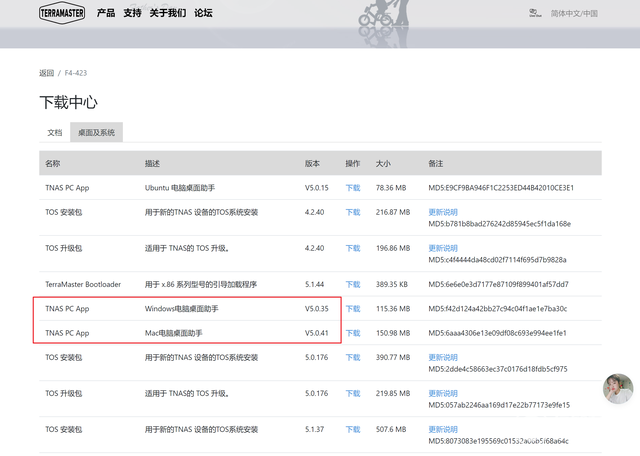
Task: Open the 简体中文/中国 language selector
Action: [574, 13]
